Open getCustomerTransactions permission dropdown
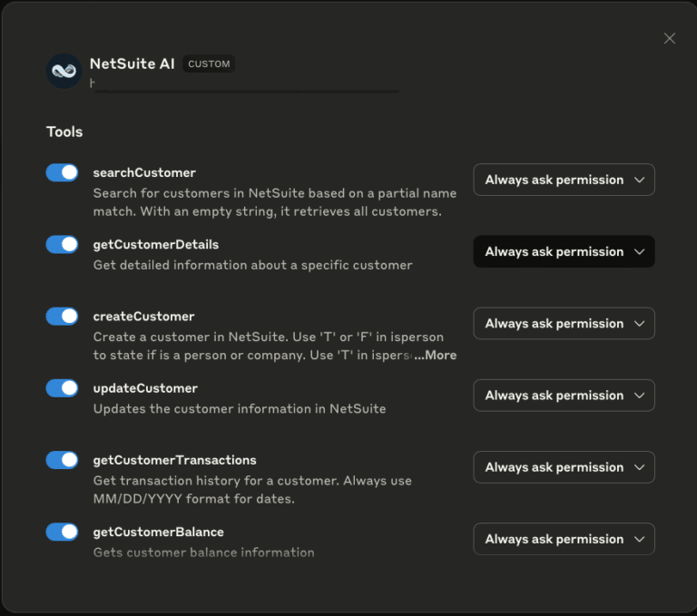 click(564, 467)
